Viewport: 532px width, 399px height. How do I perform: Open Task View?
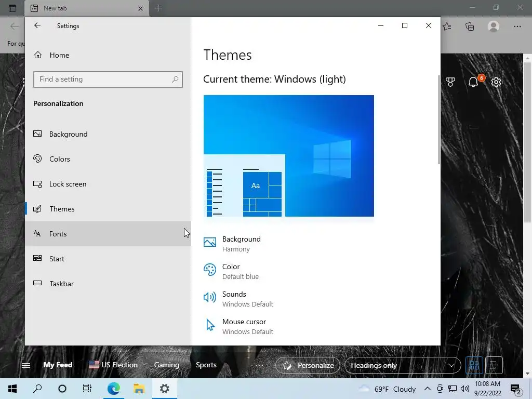(87, 389)
